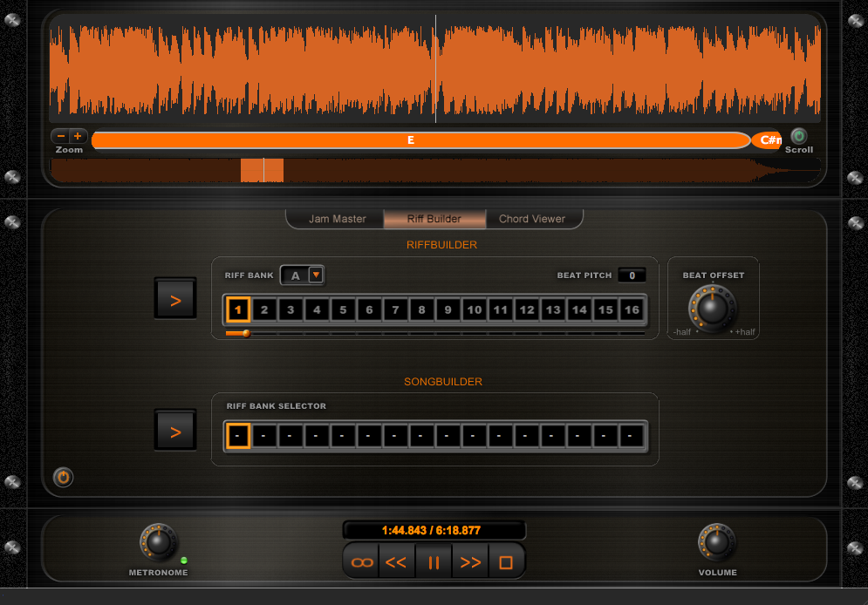Click the Beat Pitch value field

(x=632, y=275)
